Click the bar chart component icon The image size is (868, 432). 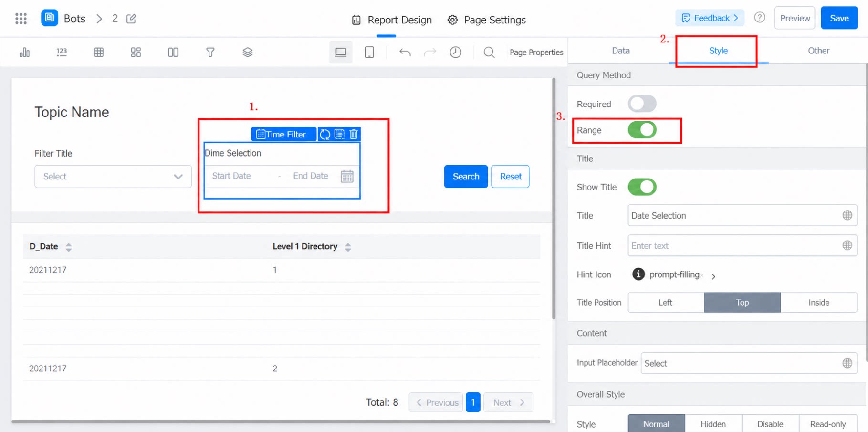[24, 52]
